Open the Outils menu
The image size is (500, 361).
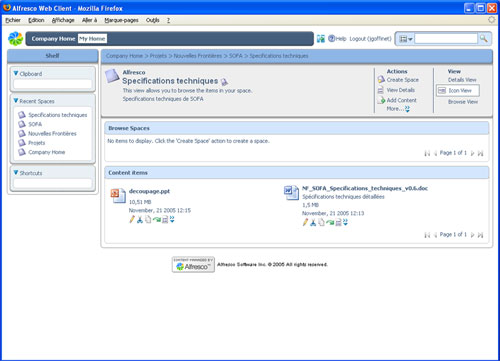(152, 20)
